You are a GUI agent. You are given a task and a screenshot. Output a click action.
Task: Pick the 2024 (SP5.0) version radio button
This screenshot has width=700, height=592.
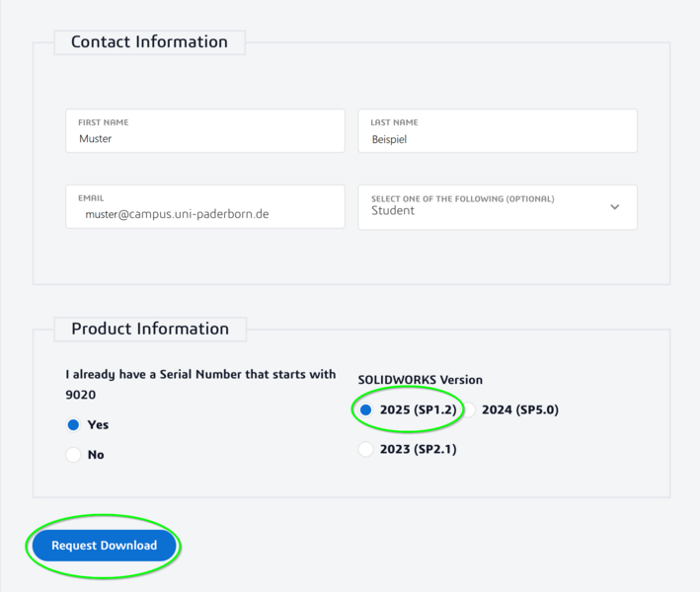point(470,409)
